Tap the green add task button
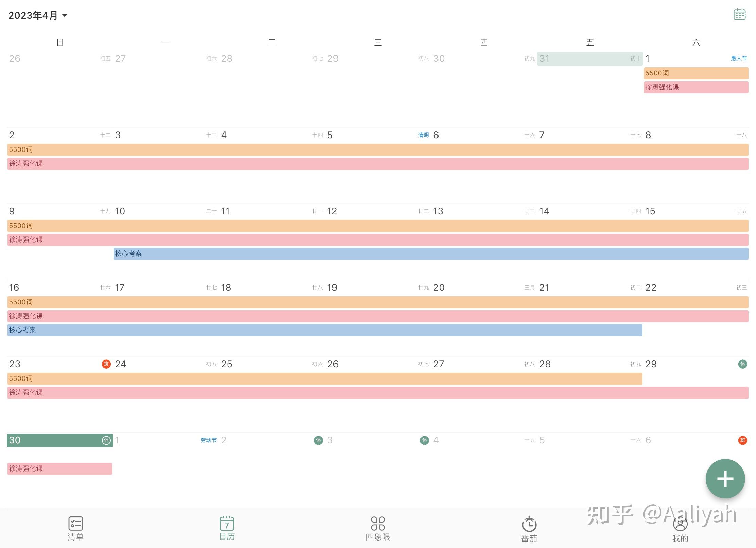The image size is (756, 548). 725,479
